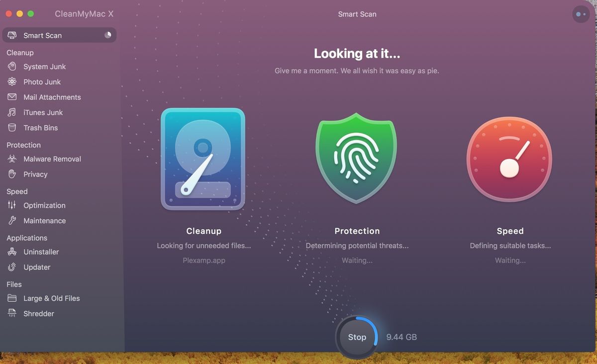
Task: Open the iTunes Junk cleaner
Action: (13, 112)
